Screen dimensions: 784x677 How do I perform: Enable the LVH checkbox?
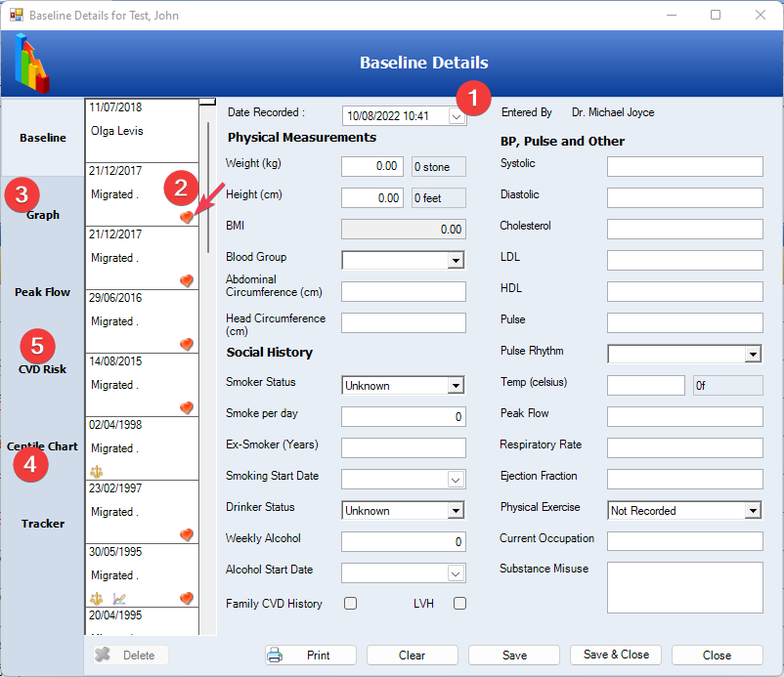pyautogui.click(x=459, y=604)
